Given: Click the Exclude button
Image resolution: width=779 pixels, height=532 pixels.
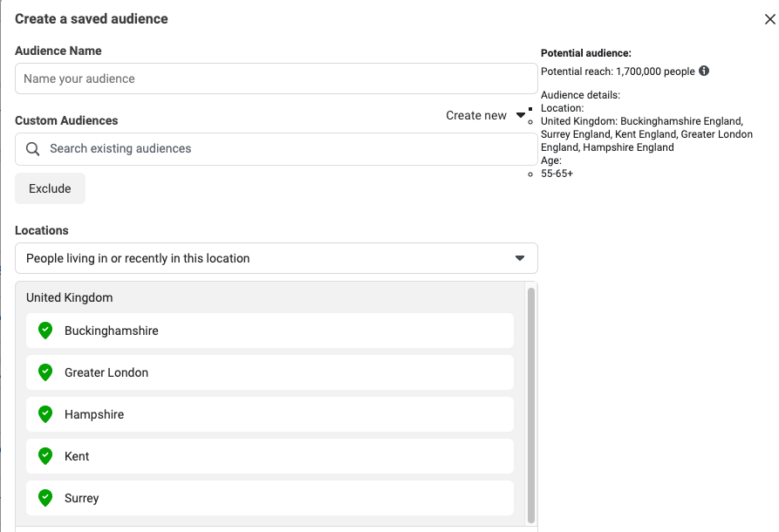Looking at the screenshot, I should coord(51,188).
